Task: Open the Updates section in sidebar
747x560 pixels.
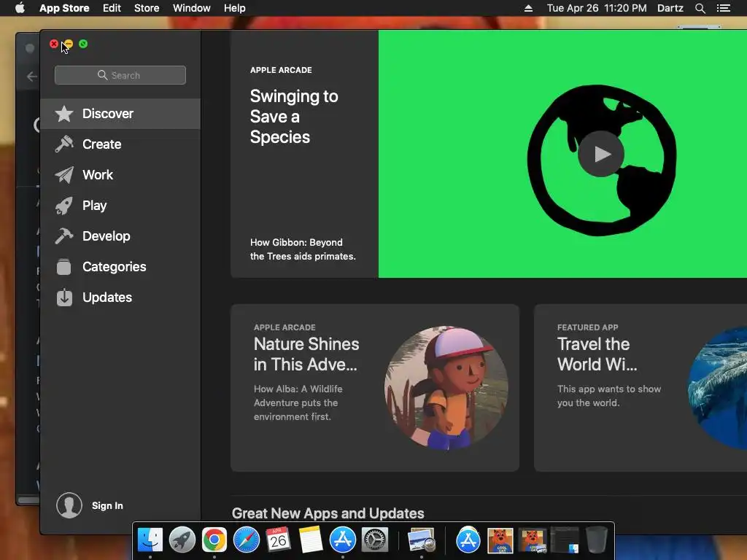Action: coord(120,297)
